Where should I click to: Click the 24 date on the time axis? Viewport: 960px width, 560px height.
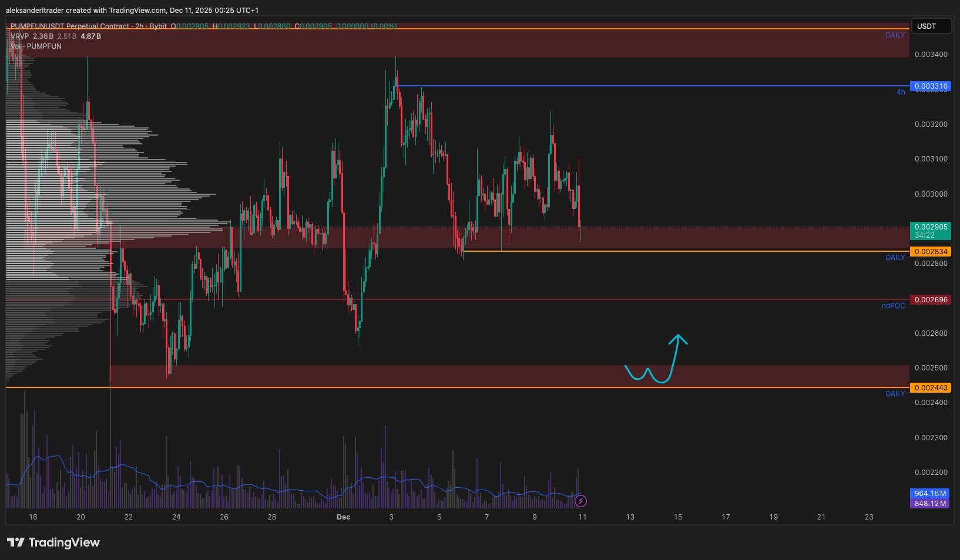coord(176,517)
